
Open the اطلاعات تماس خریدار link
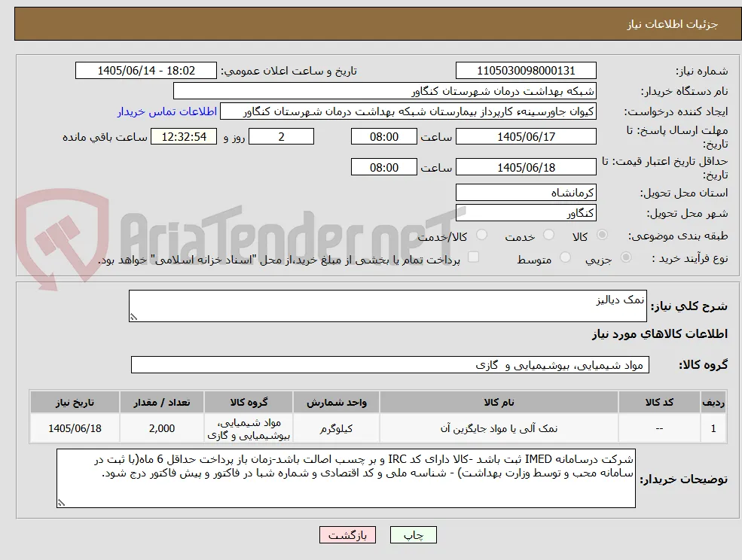tap(167, 111)
